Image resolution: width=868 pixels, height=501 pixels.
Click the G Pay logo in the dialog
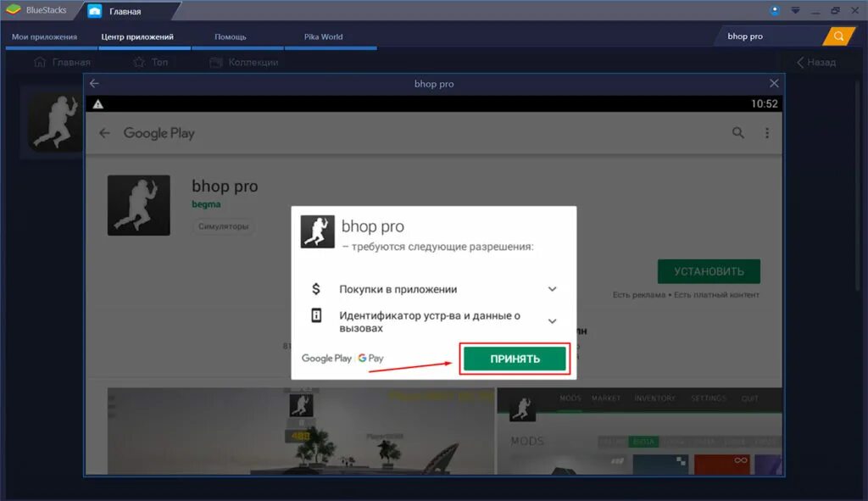(370, 359)
